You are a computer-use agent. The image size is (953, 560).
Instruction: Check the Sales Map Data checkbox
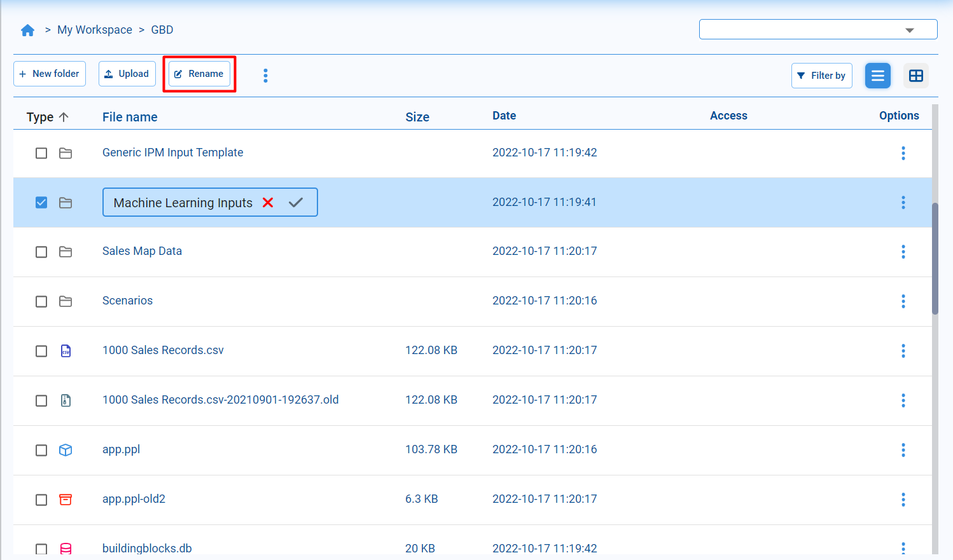(x=41, y=252)
